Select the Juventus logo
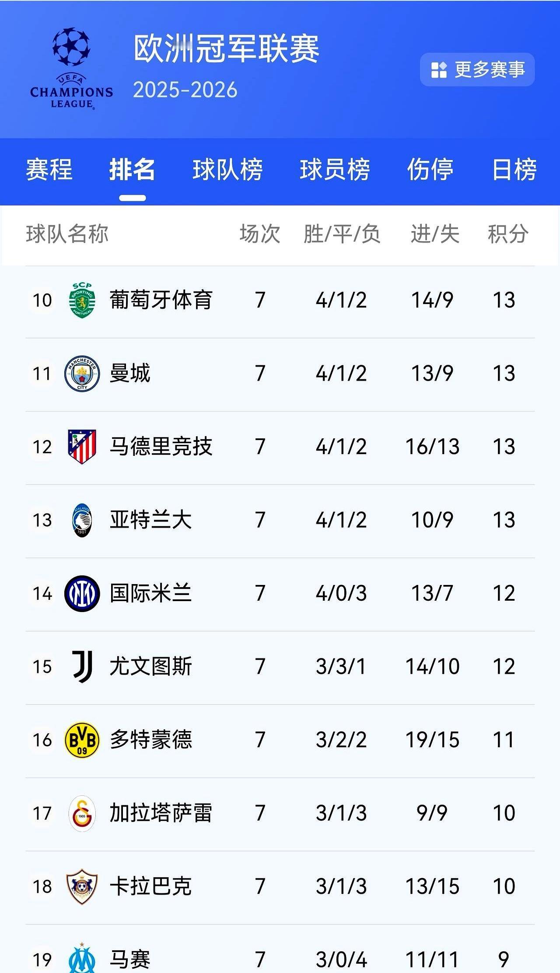This screenshot has width=560, height=973. coord(82,667)
